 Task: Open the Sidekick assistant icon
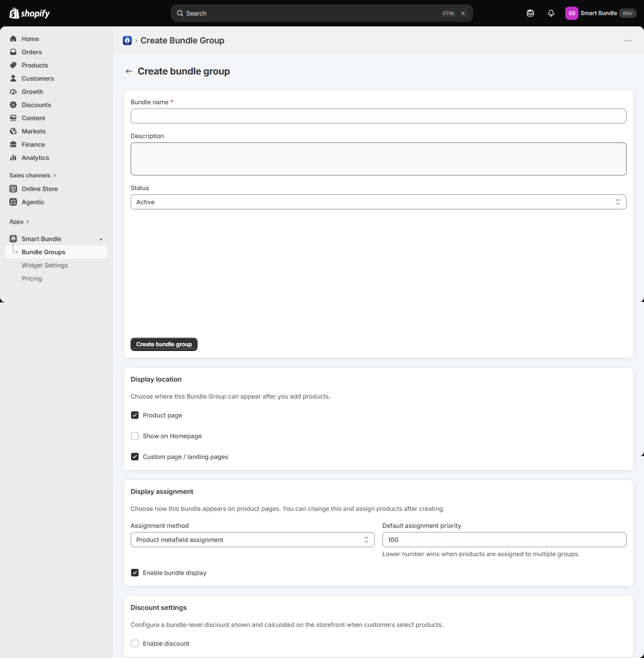point(530,13)
